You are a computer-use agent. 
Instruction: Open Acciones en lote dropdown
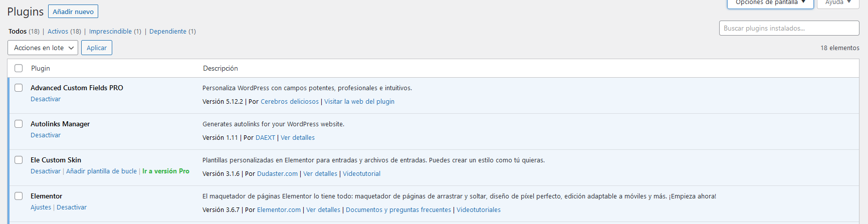[43, 48]
